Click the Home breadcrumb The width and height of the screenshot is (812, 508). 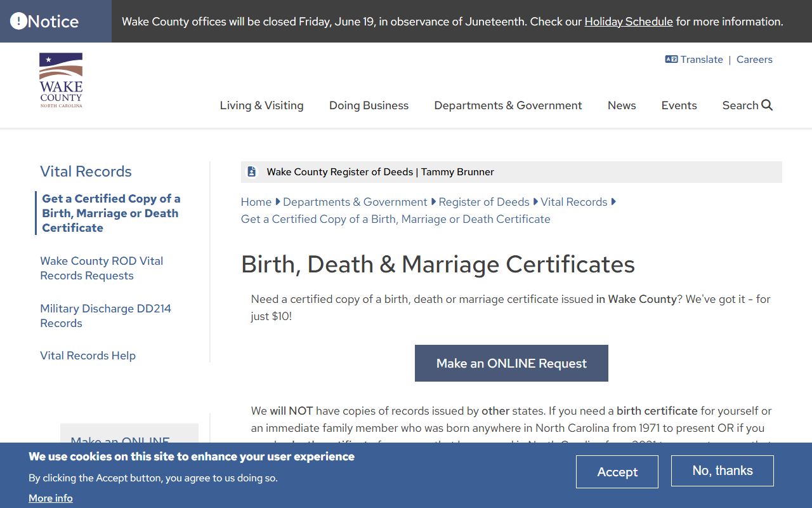pos(256,202)
